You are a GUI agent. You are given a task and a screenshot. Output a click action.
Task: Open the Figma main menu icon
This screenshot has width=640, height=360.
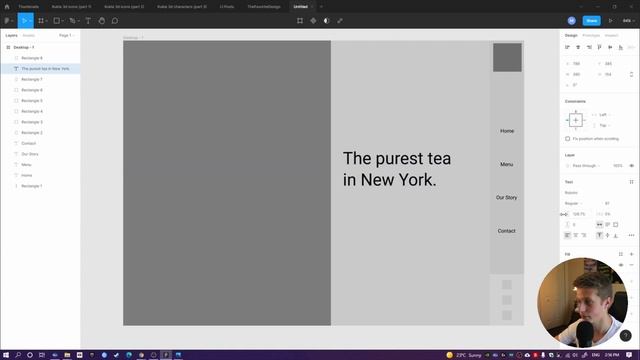coord(7,20)
